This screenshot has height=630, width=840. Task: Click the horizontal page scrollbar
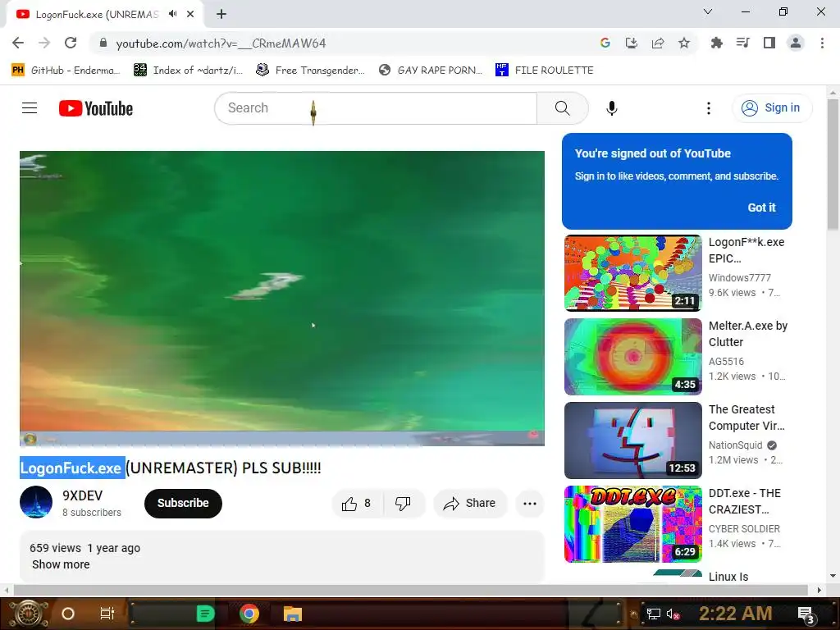[410, 590]
